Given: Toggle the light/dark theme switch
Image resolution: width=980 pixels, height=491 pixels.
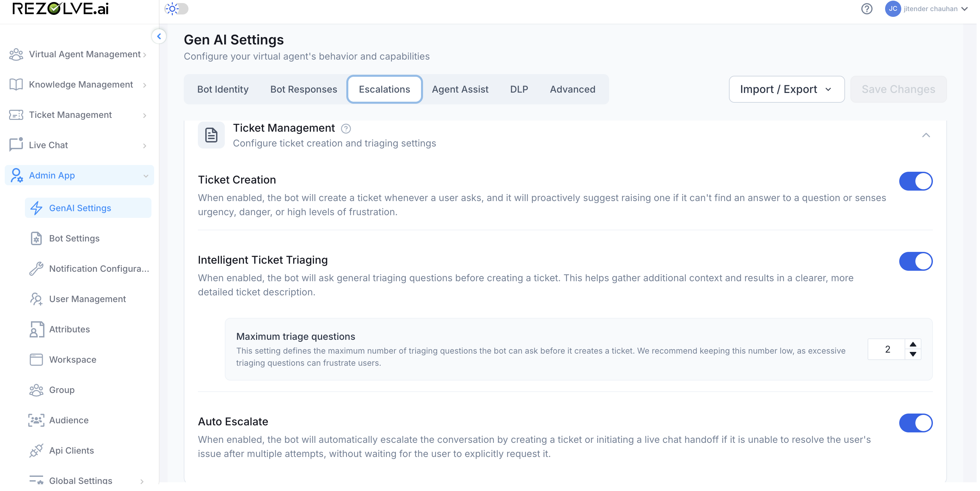Looking at the screenshot, I should pos(177,9).
